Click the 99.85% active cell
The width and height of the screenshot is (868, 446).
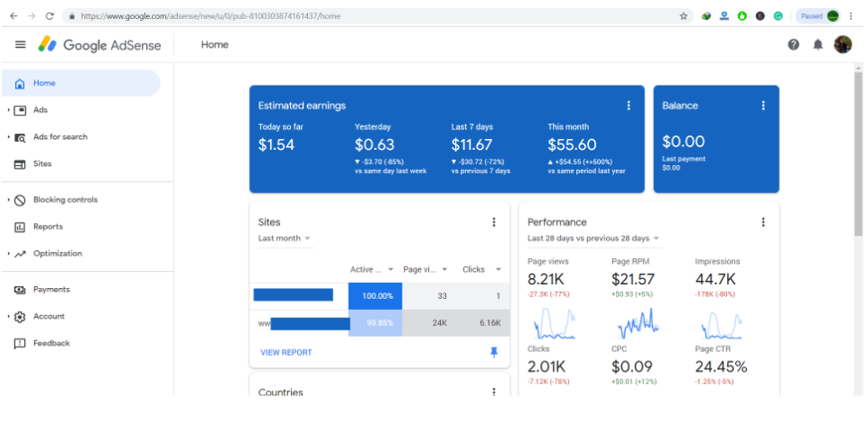(x=376, y=323)
